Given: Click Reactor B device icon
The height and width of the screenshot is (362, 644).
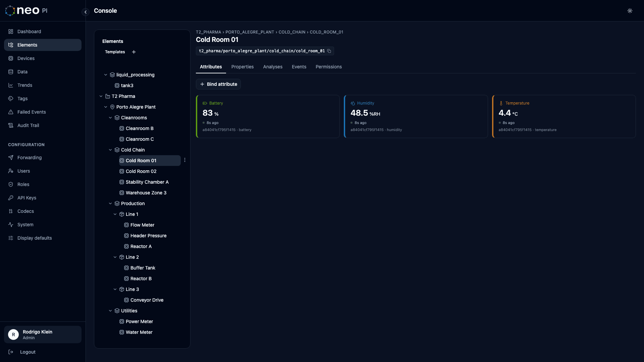Looking at the screenshot, I should pyautogui.click(x=126, y=279).
